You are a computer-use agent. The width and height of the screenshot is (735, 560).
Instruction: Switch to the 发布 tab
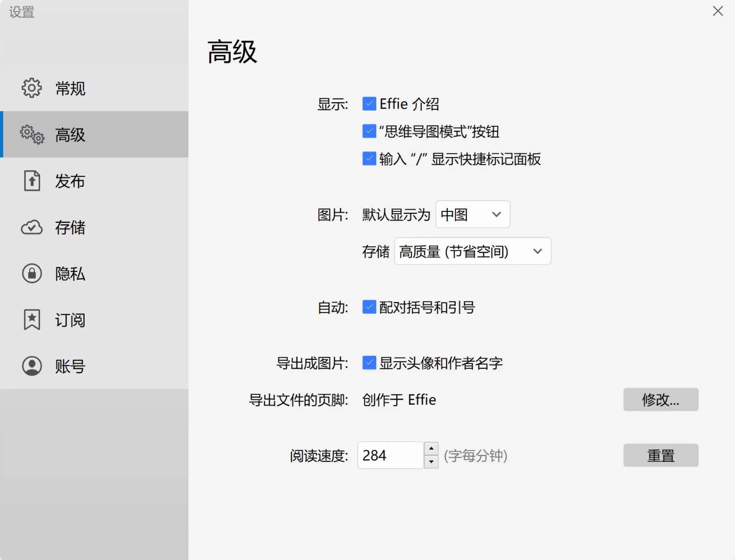tap(94, 181)
